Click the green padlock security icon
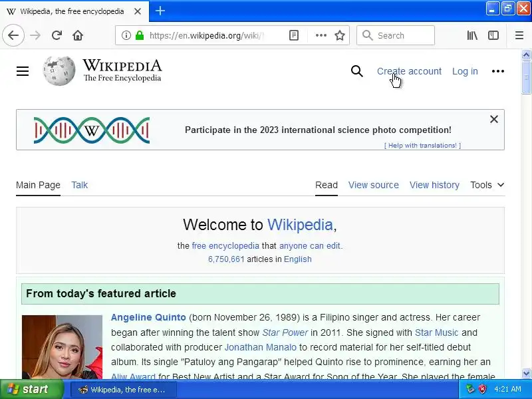Image resolution: width=532 pixels, height=399 pixels. [140, 35]
